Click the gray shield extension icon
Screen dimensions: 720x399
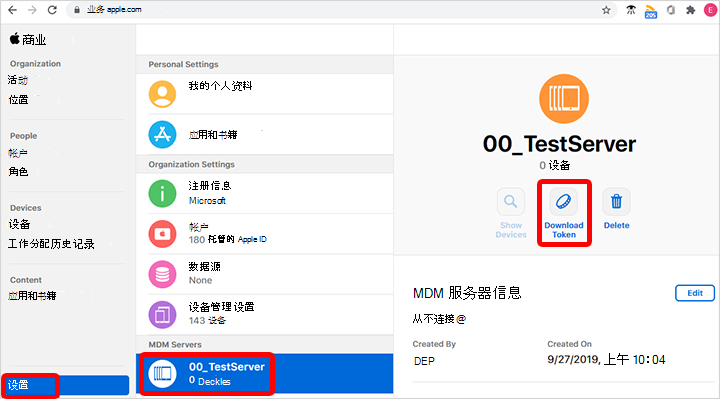[x=671, y=10]
